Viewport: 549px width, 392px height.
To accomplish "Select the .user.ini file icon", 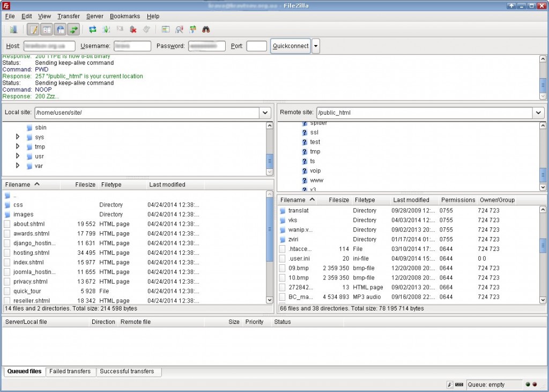I will (282, 258).
